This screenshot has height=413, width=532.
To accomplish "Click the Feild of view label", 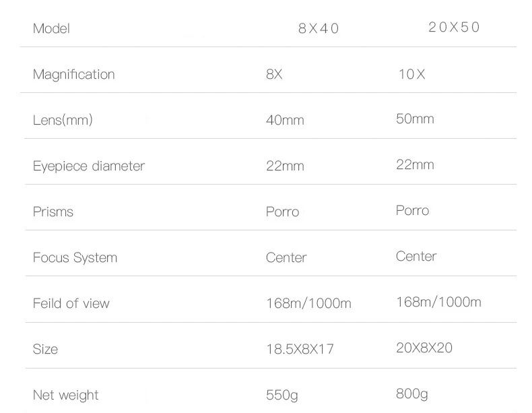I will tap(71, 303).
